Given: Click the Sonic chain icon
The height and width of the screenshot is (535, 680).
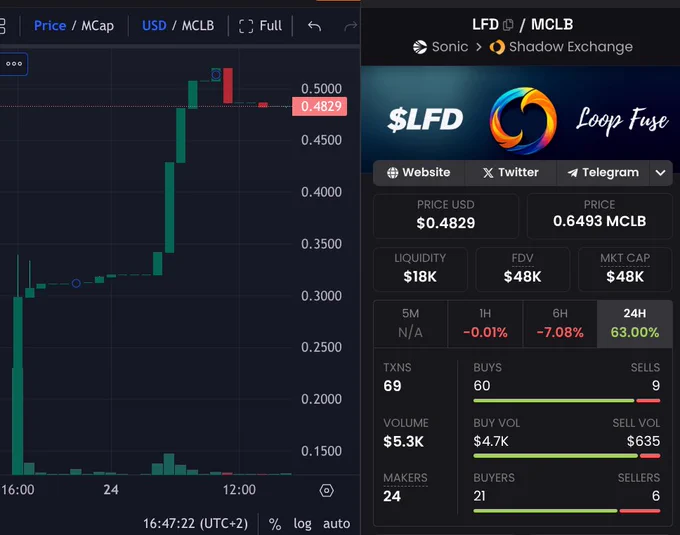Looking at the screenshot, I should [x=420, y=47].
